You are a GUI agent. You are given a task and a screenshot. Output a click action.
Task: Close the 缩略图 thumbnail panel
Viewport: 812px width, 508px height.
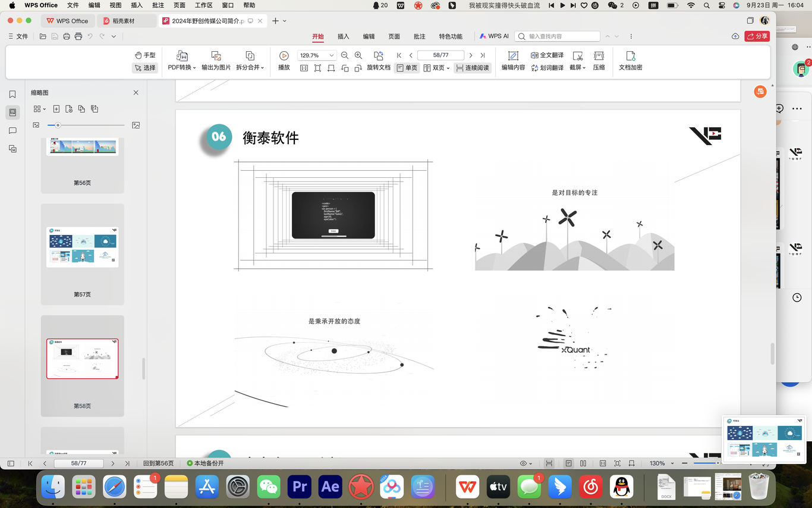tap(136, 93)
